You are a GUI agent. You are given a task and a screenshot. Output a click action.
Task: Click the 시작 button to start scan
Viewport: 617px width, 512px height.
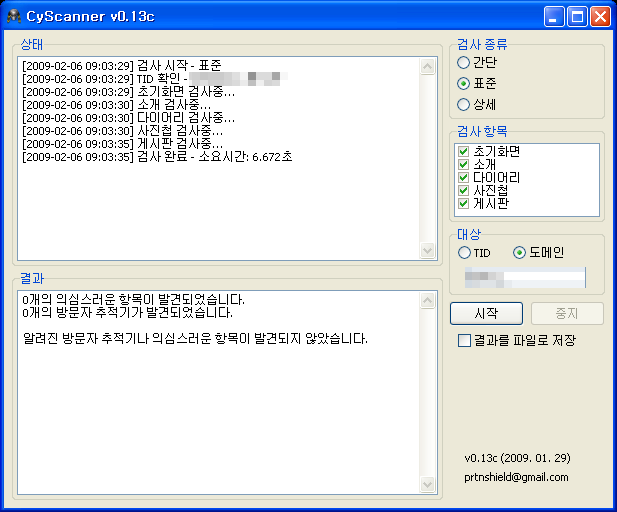click(x=486, y=313)
